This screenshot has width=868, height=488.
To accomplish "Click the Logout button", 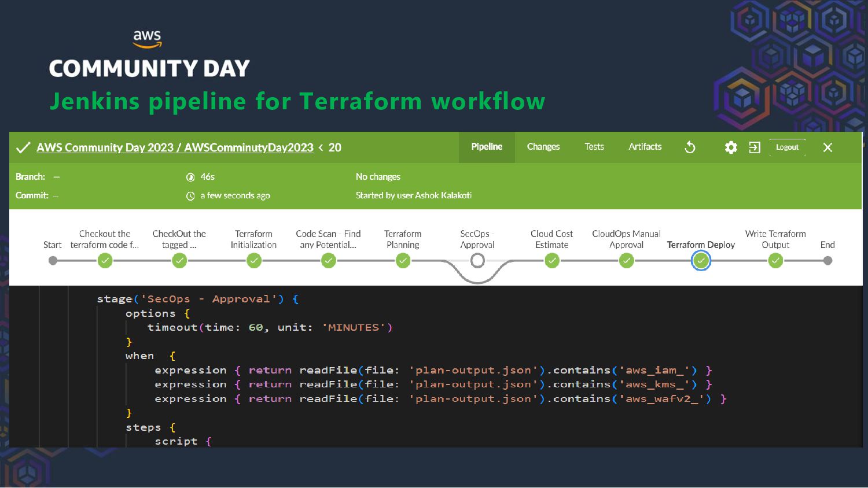I will 787,147.
